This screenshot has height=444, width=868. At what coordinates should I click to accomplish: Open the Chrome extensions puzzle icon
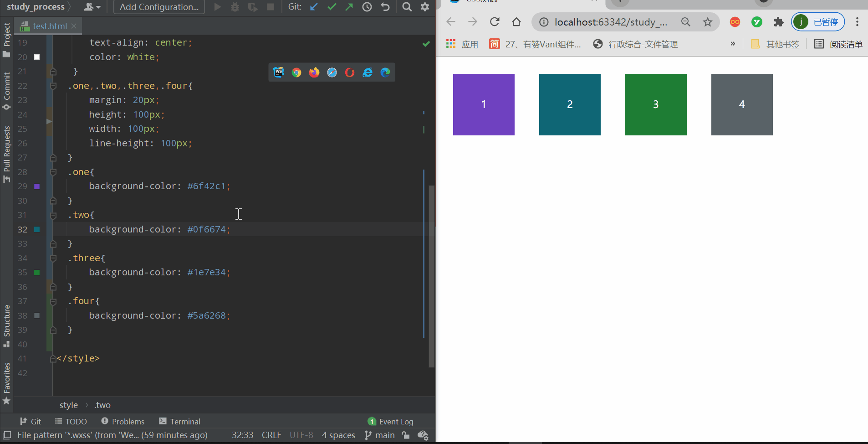coord(779,22)
